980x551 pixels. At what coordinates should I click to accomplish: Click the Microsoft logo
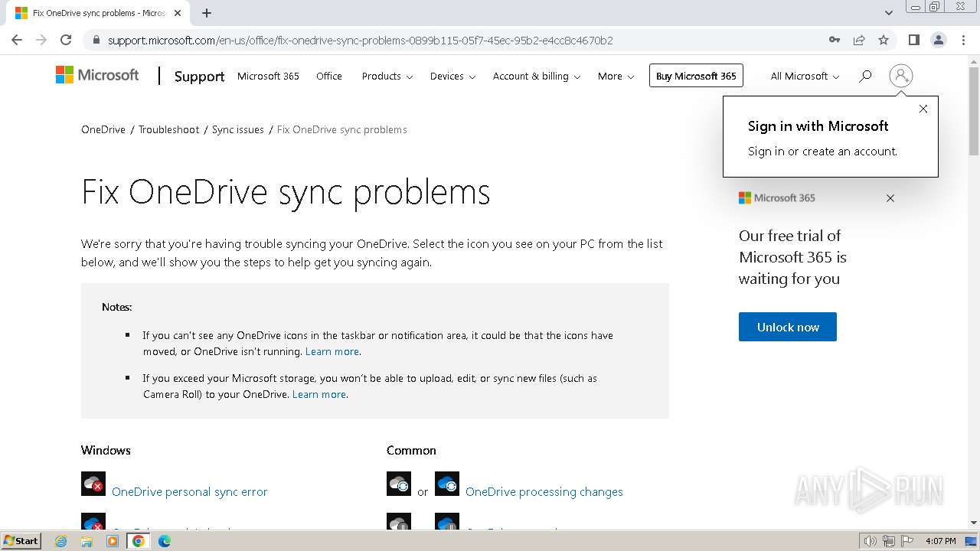click(97, 75)
